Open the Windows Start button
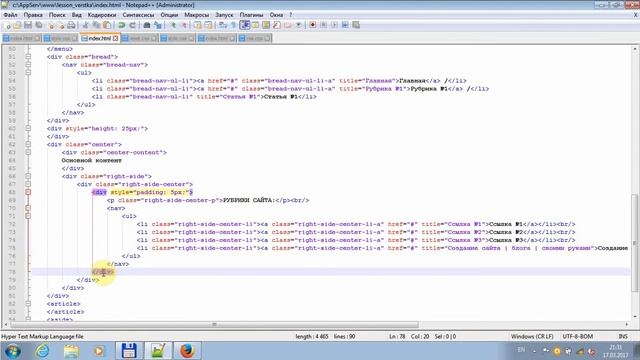The image size is (640, 360). point(13,351)
